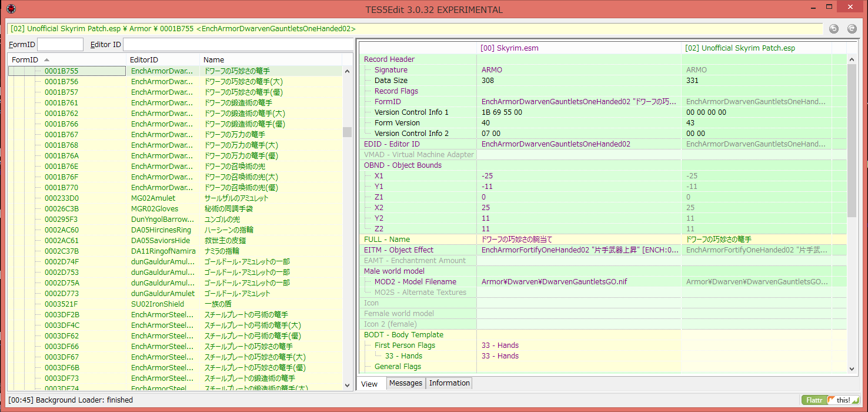Select the SU02IronShield record row

click(x=175, y=304)
